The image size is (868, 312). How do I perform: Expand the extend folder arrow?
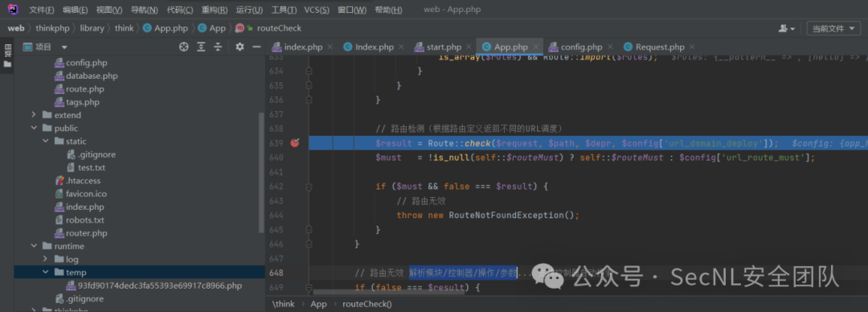(x=34, y=115)
